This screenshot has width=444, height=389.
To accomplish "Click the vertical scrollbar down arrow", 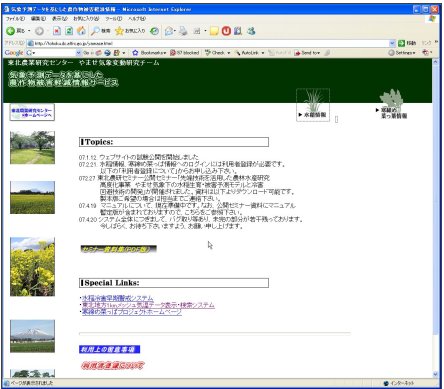I will tap(435, 374).
